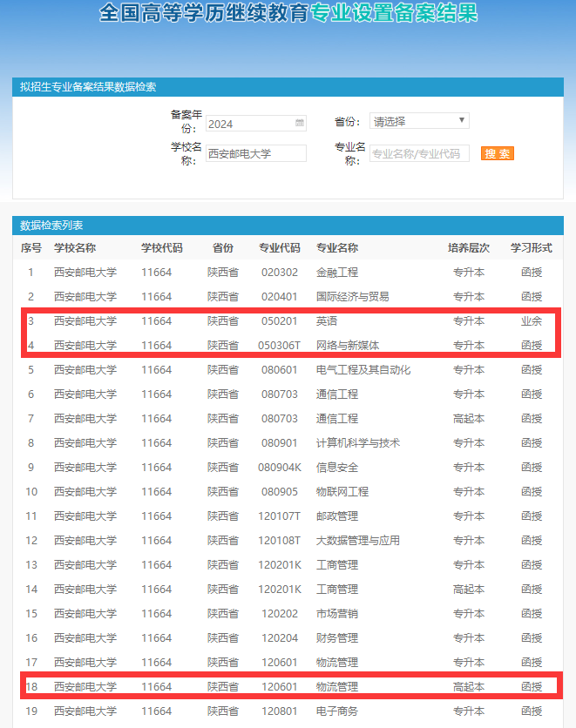
Task: Click 陕西省 in the 金融工程 row
Action: 223,273
